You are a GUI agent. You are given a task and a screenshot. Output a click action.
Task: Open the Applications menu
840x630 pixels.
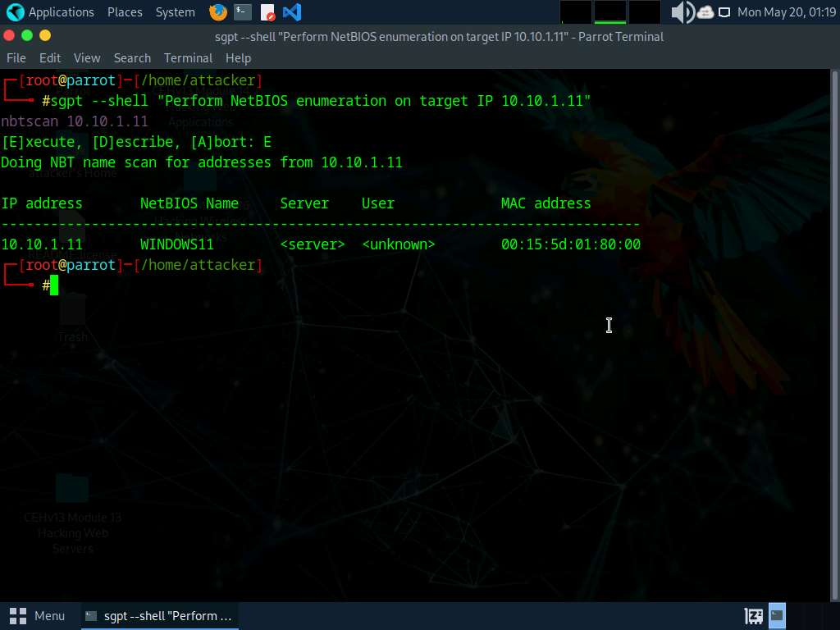pyautogui.click(x=61, y=12)
